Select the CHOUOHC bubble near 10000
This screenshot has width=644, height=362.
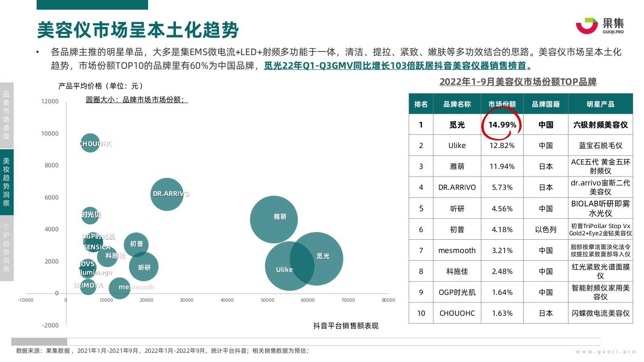coord(90,143)
